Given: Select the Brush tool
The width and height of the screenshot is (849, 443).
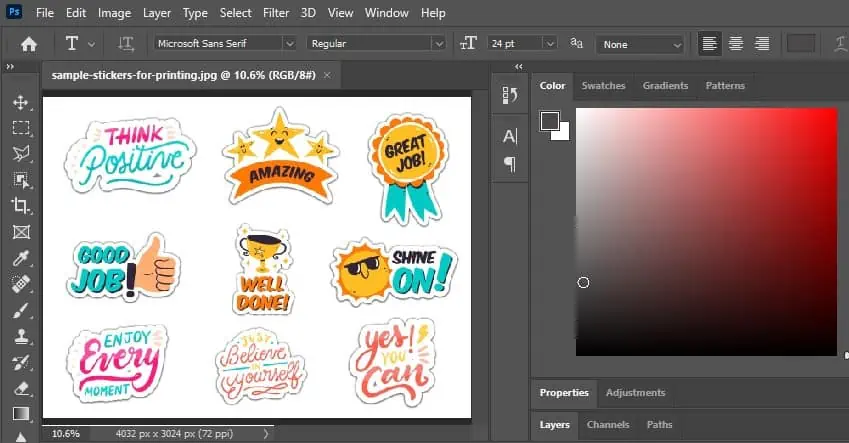Looking at the screenshot, I should [20, 310].
